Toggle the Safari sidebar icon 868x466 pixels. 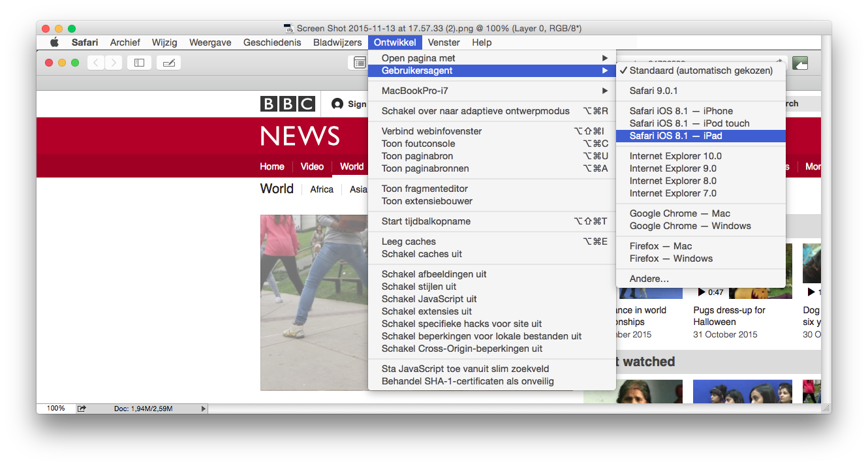pos(139,63)
